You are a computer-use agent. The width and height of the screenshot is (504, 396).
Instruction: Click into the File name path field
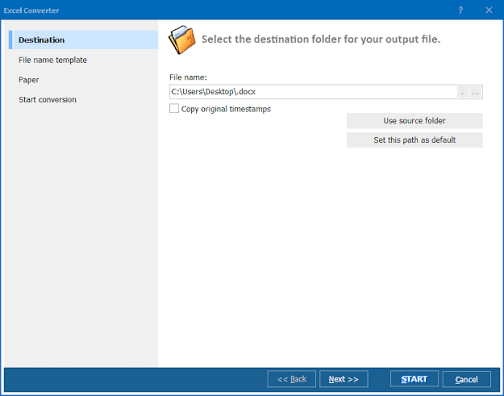[x=313, y=92]
